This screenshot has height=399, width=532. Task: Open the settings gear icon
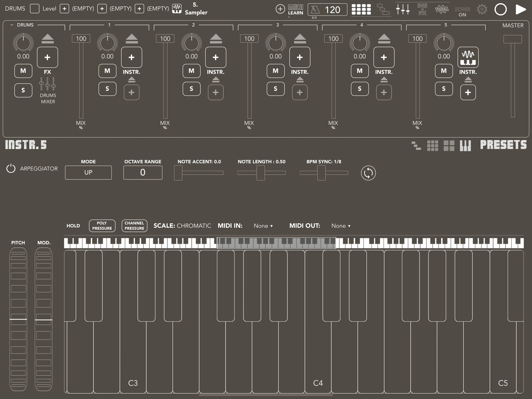(x=482, y=10)
